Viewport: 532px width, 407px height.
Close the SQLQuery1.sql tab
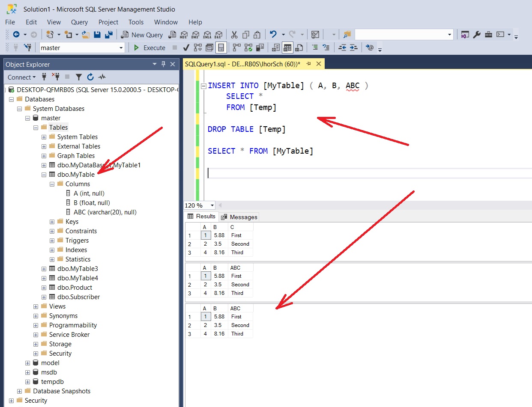318,64
